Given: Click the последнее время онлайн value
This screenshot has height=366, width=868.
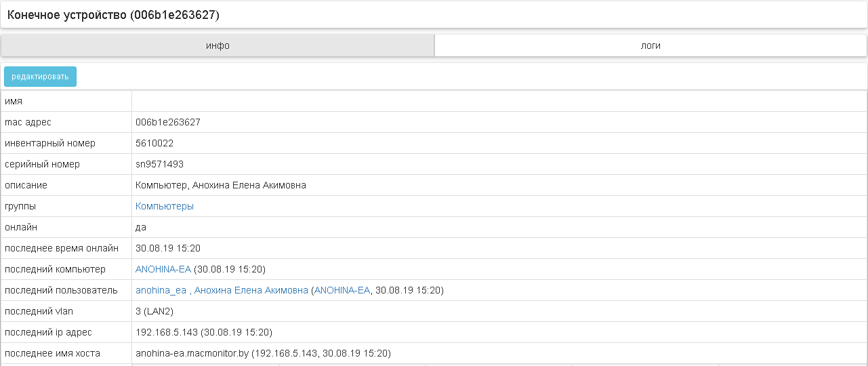Looking at the screenshot, I should pos(167,248).
